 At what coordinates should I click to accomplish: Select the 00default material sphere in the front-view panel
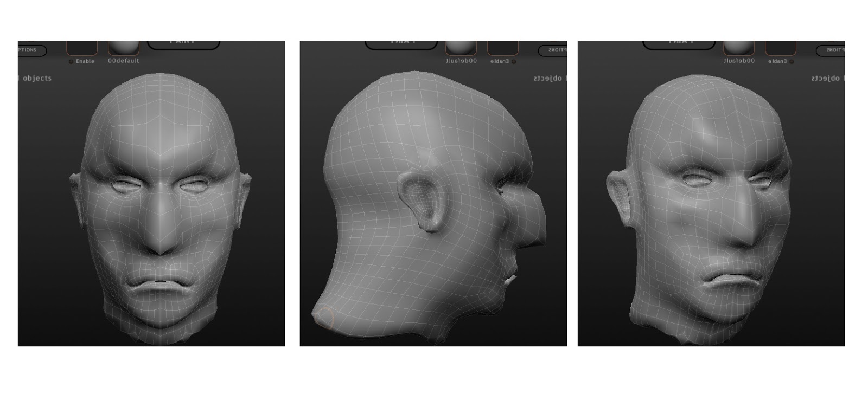click(x=124, y=48)
